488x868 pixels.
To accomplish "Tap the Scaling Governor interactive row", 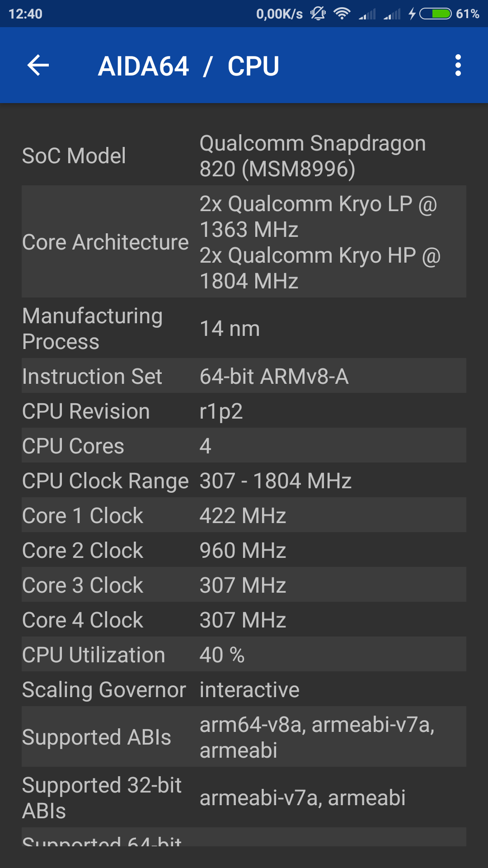I will (244, 689).
